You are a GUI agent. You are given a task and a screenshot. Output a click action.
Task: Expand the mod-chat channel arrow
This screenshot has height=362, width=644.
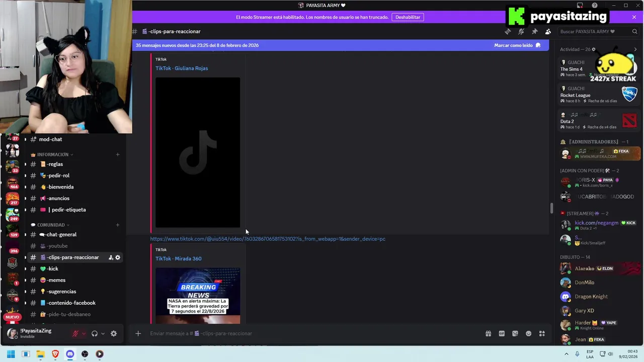coord(25,139)
